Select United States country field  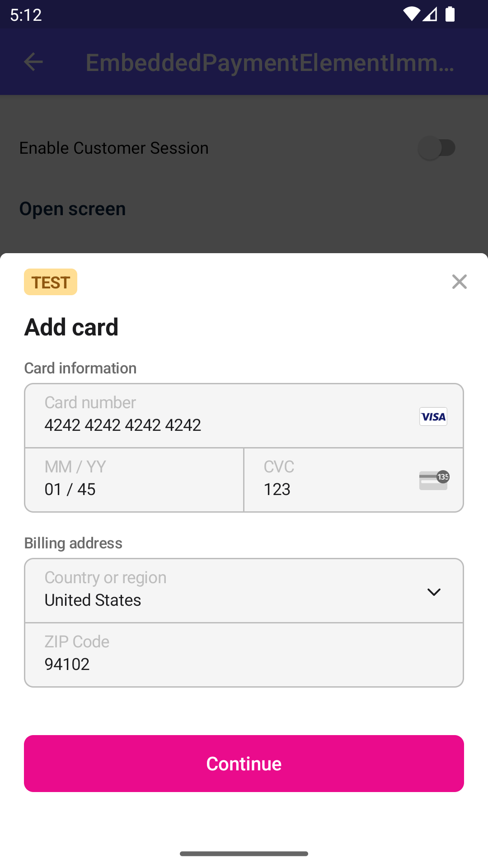click(x=93, y=600)
